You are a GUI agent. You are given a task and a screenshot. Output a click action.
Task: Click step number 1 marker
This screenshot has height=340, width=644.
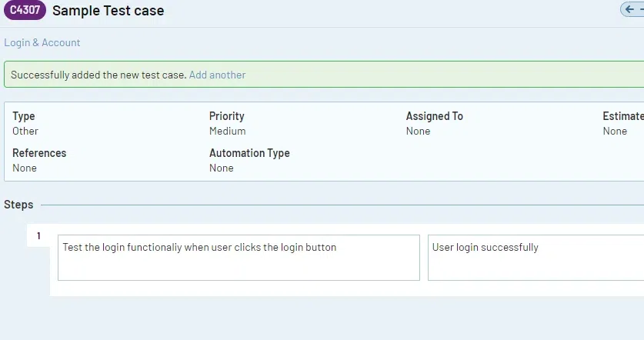click(38, 236)
